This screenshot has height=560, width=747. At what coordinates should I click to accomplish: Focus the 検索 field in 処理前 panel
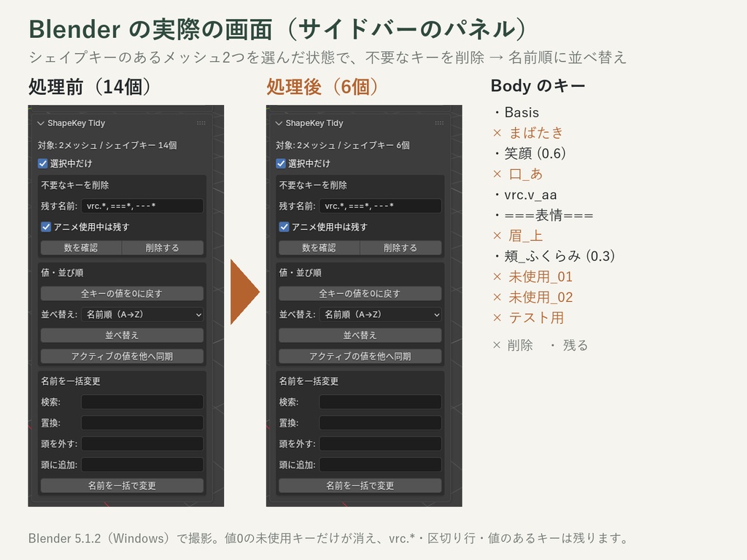[142, 402]
